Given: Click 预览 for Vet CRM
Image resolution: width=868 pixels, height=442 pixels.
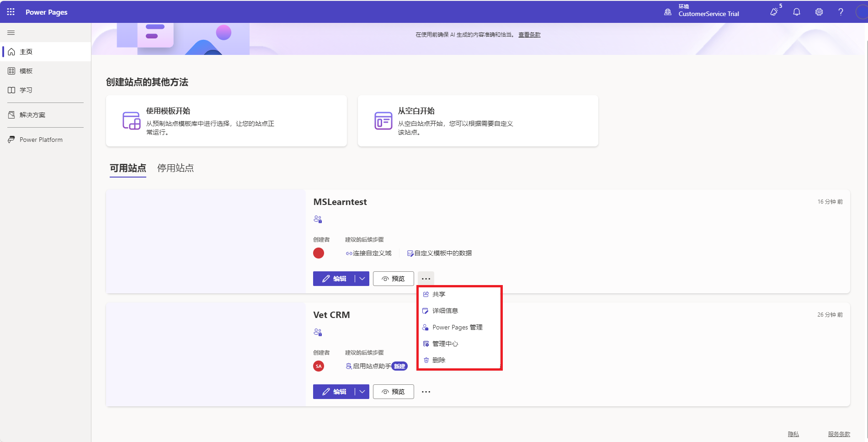Looking at the screenshot, I should coord(394,392).
